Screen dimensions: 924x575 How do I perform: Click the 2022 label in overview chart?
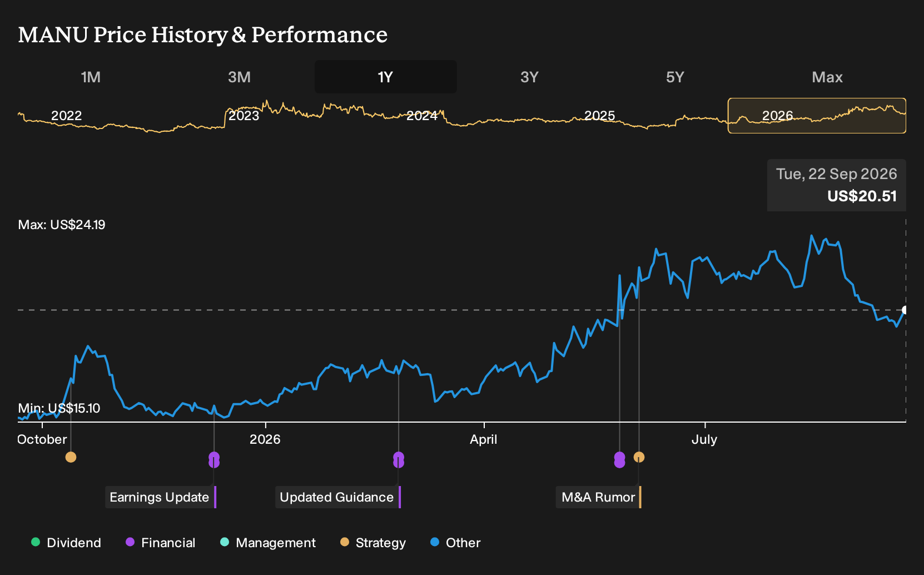pyautogui.click(x=67, y=116)
